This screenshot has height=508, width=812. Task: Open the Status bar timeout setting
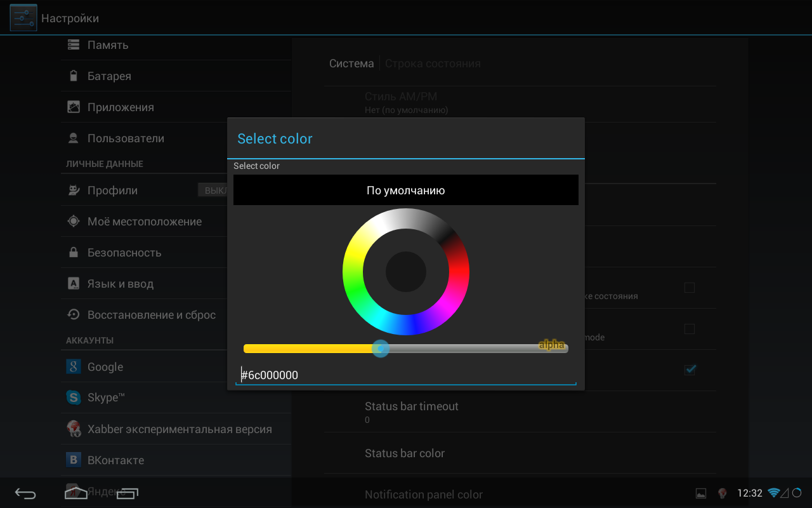520,412
